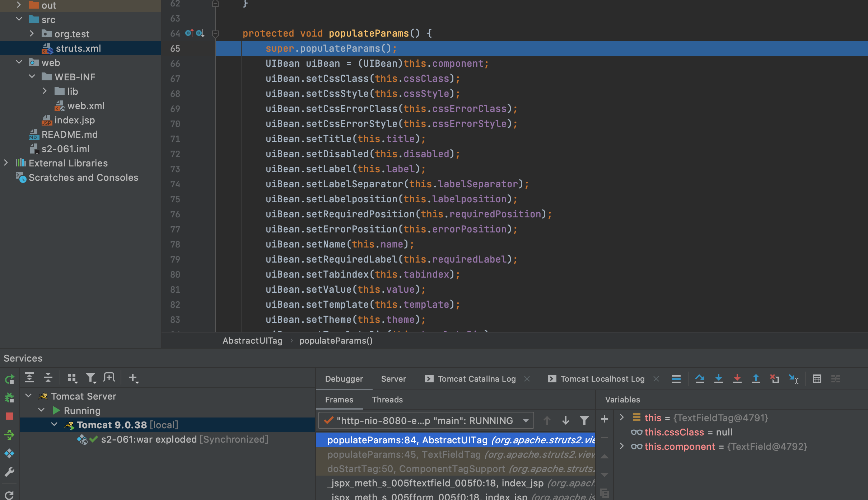The image size is (868, 500).
Task: Close the Tomcat Localhost Log tab
Action: (x=656, y=379)
